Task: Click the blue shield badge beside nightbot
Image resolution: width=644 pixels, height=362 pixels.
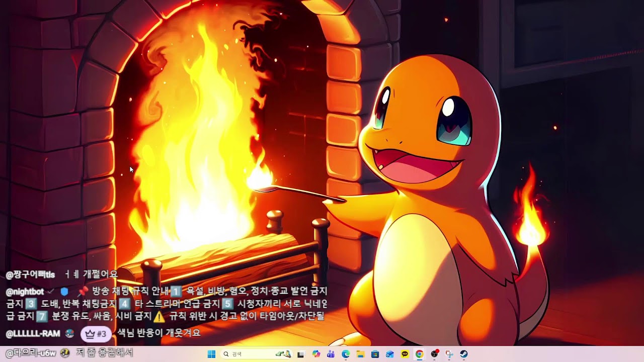Action: click(64, 291)
